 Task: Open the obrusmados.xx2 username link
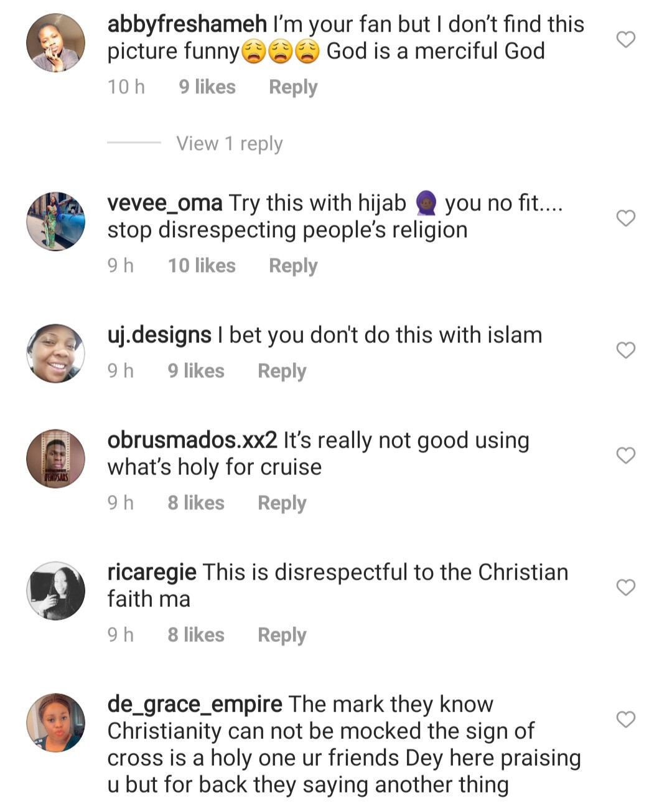[x=192, y=440]
